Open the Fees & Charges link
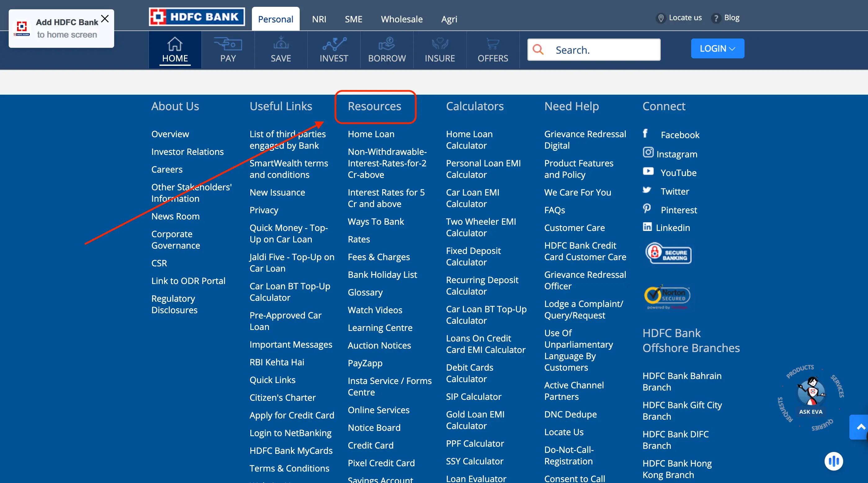This screenshot has width=868, height=483. (379, 257)
